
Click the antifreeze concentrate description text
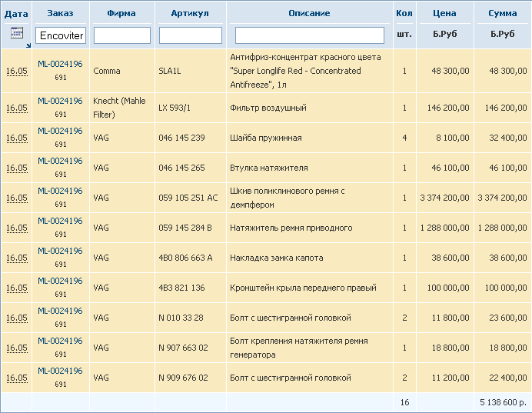pyautogui.click(x=305, y=71)
